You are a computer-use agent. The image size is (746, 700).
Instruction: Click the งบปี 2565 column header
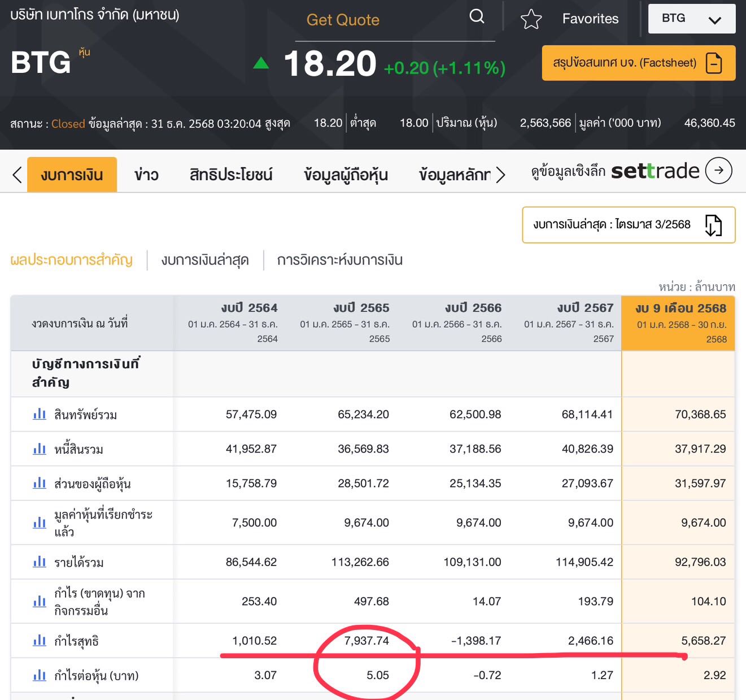tap(342, 323)
